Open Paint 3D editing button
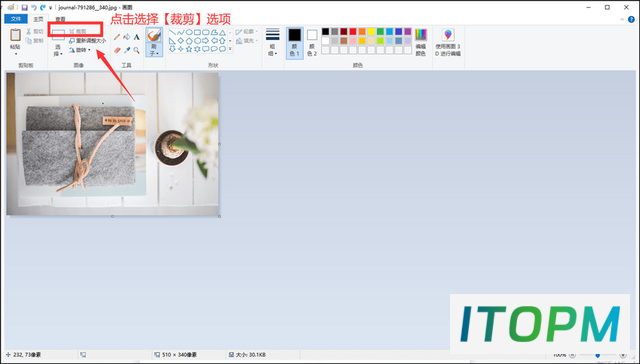 pos(448,42)
